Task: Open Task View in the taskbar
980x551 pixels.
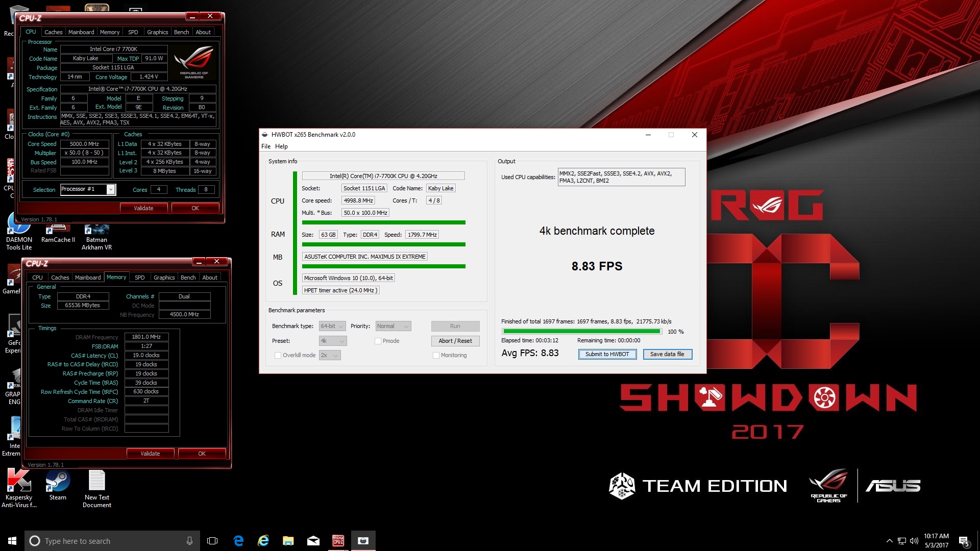Action: click(212, 541)
